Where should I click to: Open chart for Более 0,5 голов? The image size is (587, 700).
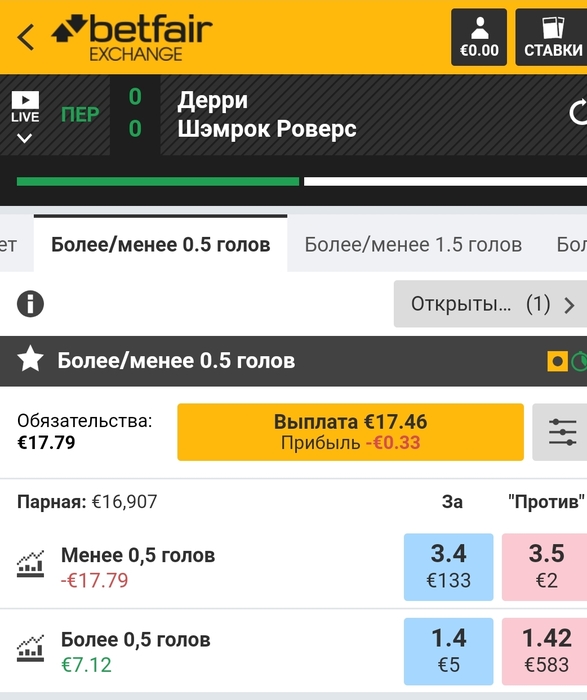click(x=30, y=649)
